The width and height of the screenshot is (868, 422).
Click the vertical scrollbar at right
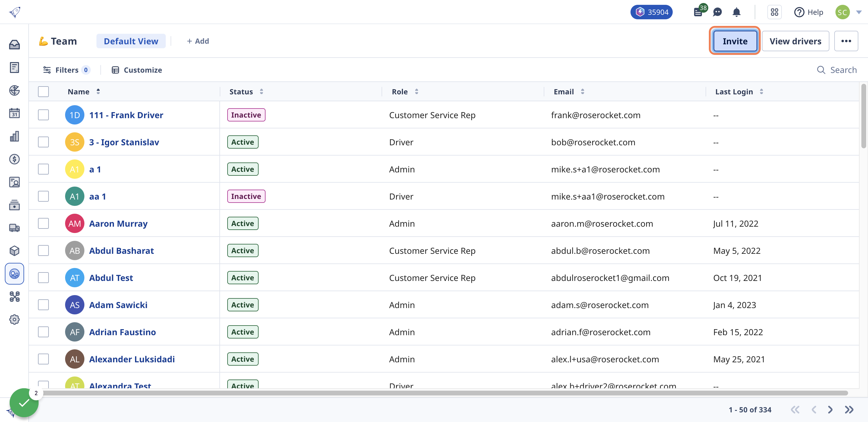[x=863, y=116]
